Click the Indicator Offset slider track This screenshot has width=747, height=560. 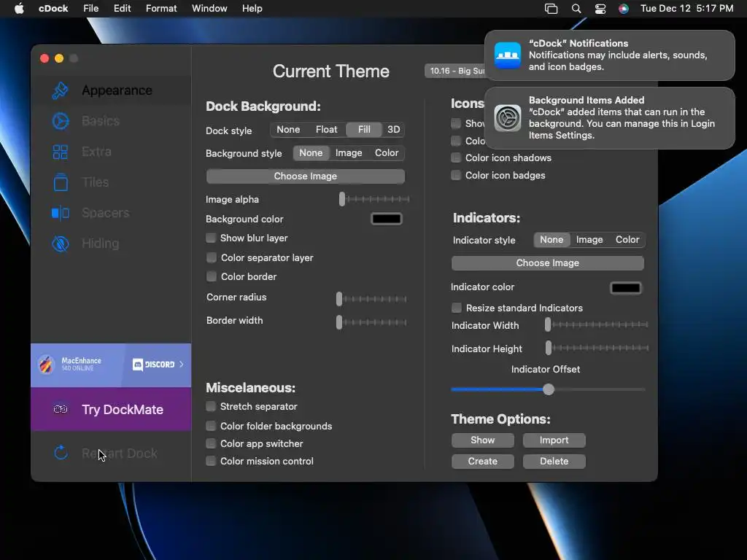click(548, 389)
